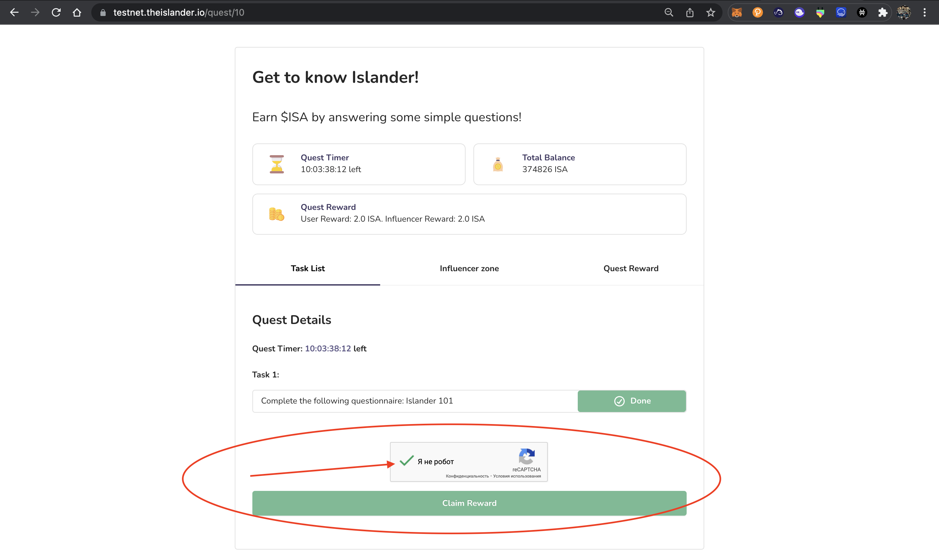This screenshot has width=939, height=560.
Task: Click the address bar URL field
Action: [340, 12]
